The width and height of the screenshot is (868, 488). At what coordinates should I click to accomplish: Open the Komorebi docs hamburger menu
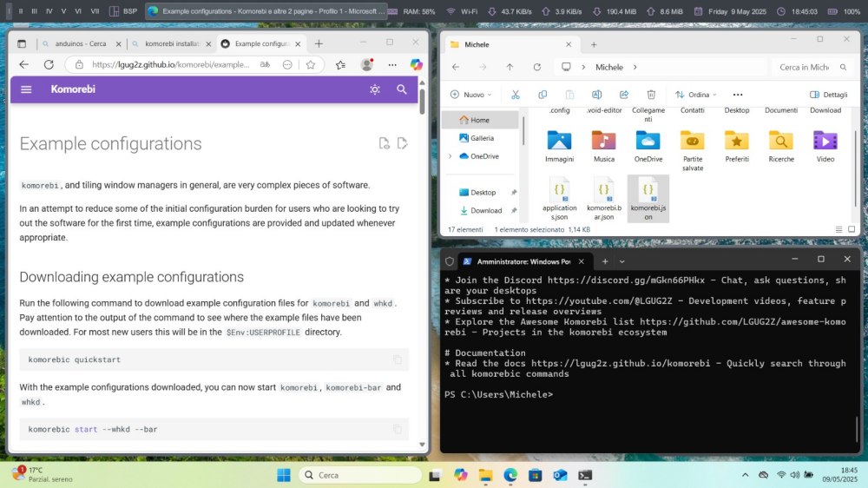coord(26,89)
